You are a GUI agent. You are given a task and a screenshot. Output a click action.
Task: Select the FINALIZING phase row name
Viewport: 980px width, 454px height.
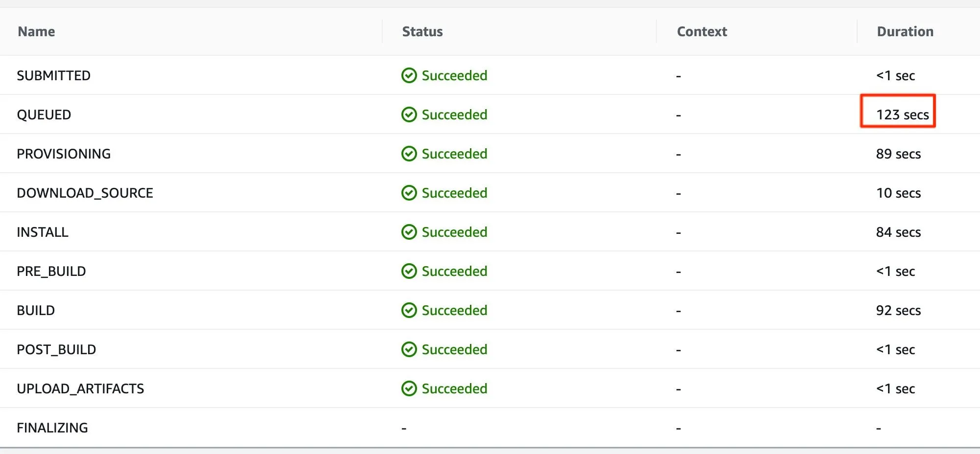[x=52, y=428]
